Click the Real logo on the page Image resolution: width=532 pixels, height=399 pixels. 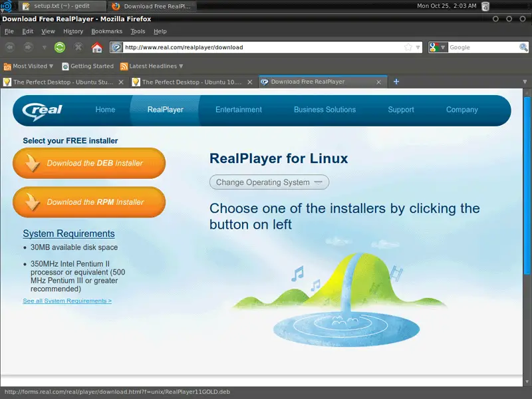tap(42, 110)
